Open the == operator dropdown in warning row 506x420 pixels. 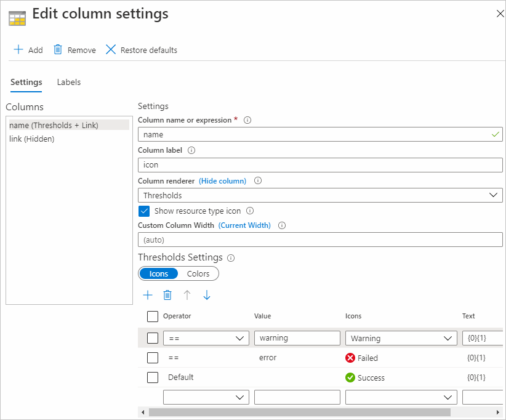click(206, 338)
